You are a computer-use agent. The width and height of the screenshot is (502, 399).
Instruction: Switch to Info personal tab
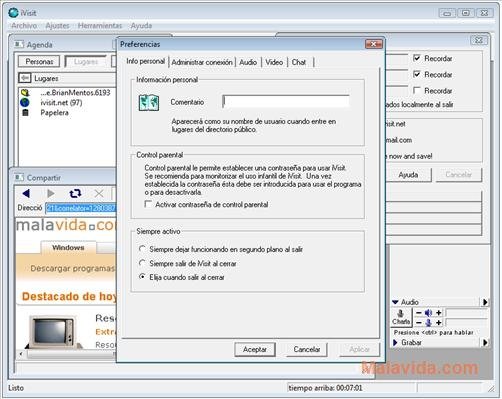point(146,61)
